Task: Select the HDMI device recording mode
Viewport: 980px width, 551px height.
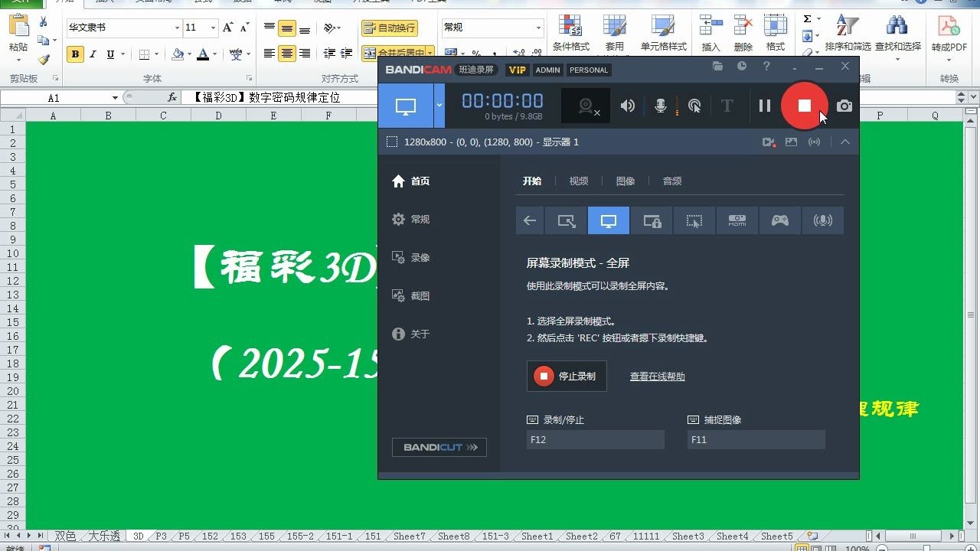Action: pyautogui.click(x=737, y=220)
